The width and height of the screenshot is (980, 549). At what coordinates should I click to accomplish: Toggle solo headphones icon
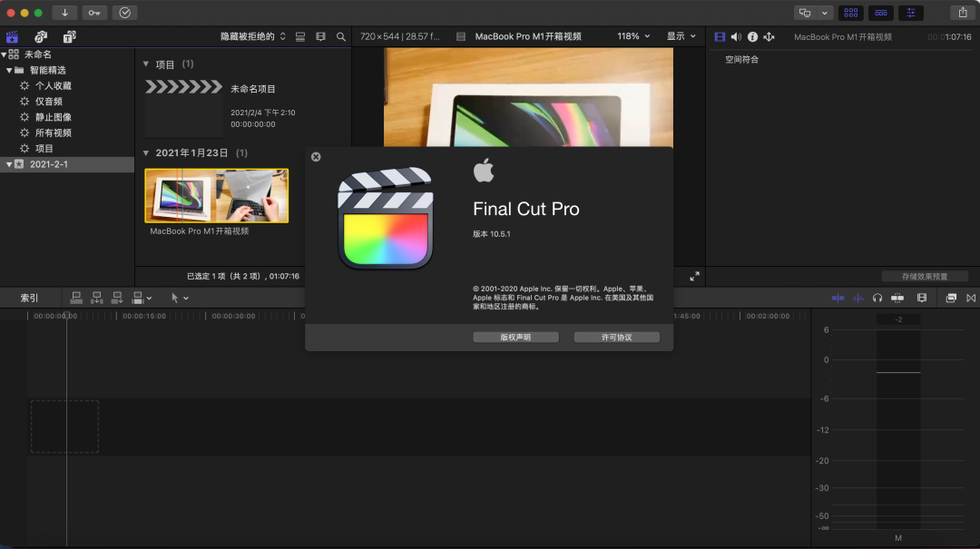[x=877, y=299]
